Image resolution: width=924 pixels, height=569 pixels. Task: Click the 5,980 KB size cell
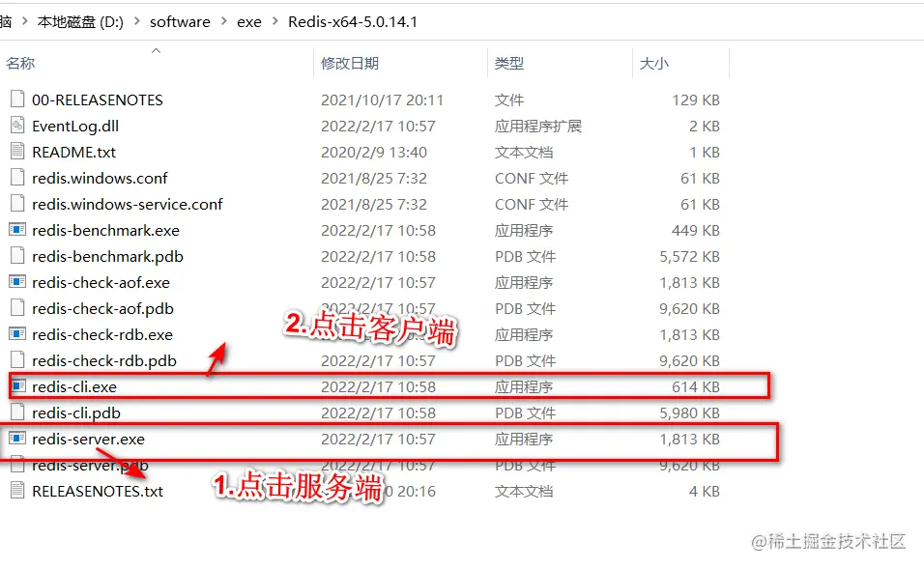689,413
